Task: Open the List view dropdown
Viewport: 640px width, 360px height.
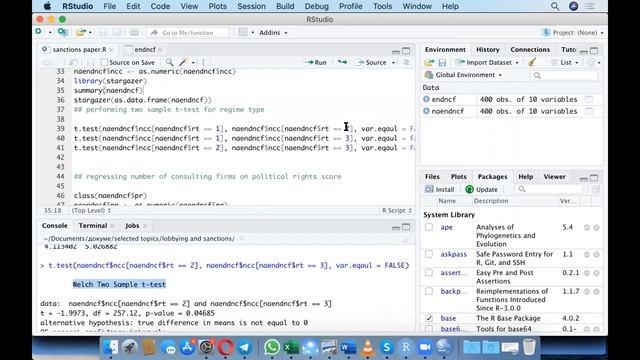Action: tap(565, 62)
